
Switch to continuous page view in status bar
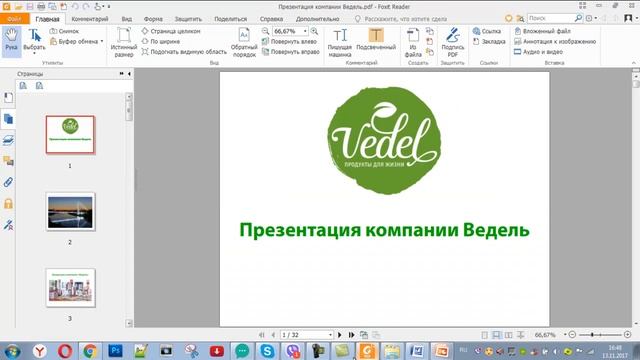[496, 335]
